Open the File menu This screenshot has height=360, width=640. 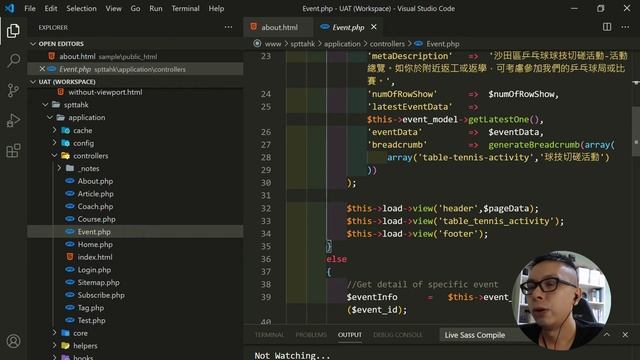coord(30,8)
